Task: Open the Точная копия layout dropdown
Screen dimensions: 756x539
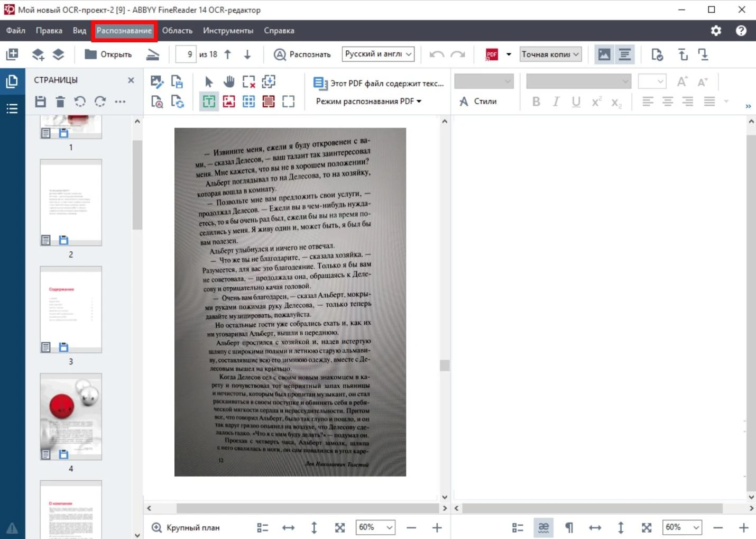Action: (x=550, y=54)
